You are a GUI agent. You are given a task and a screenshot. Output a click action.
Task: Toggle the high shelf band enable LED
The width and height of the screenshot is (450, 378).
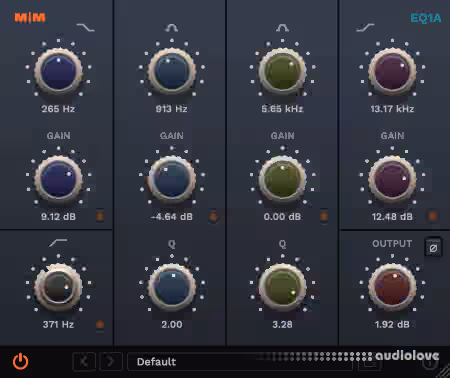point(433,216)
